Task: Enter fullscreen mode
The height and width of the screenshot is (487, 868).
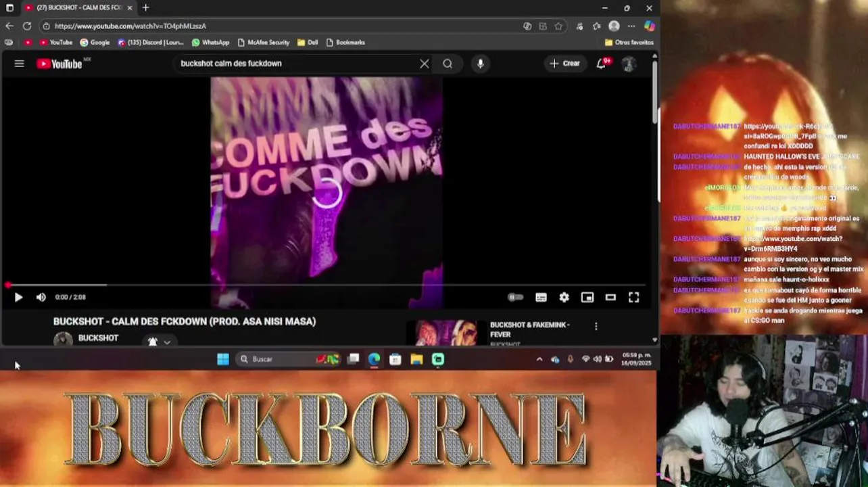Action: (x=633, y=297)
